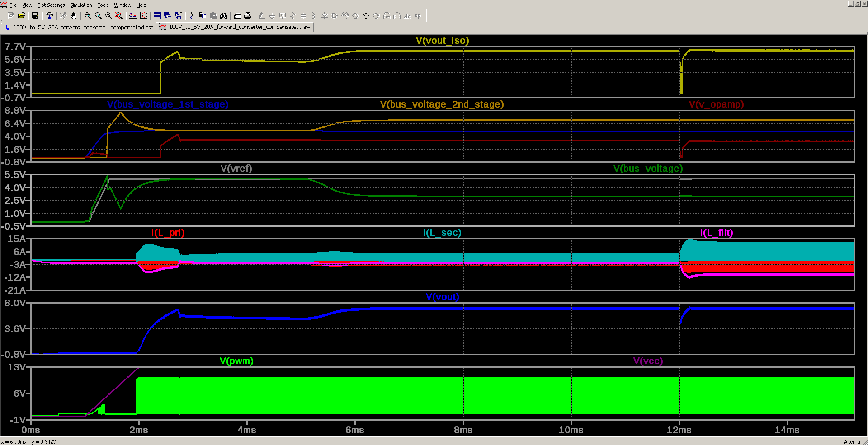Save with the floppy disk icon
868x445 pixels.
click(x=35, y=16)
